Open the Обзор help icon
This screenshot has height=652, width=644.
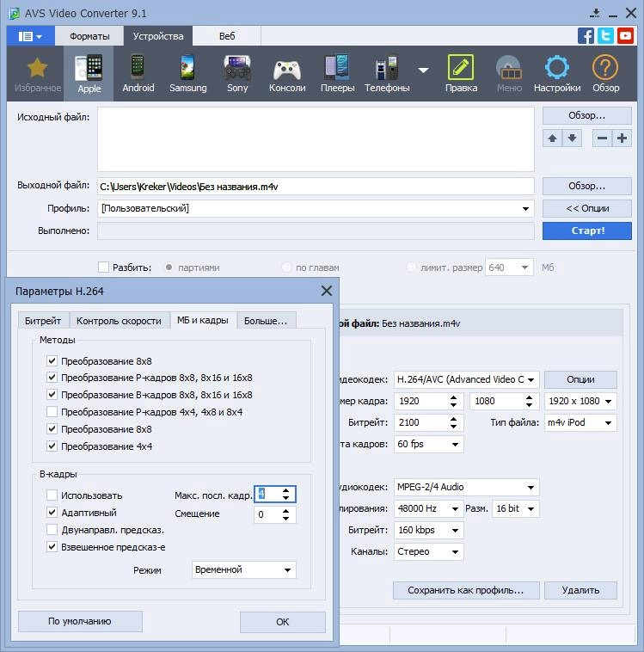click(x=606, y=74)
